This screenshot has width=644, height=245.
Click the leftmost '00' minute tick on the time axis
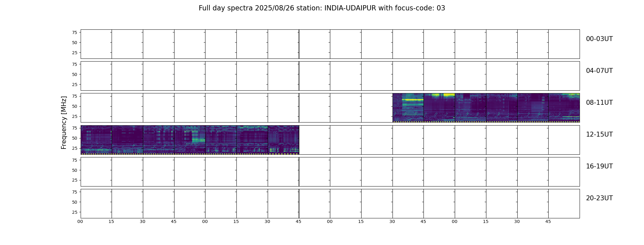(80, 221)
